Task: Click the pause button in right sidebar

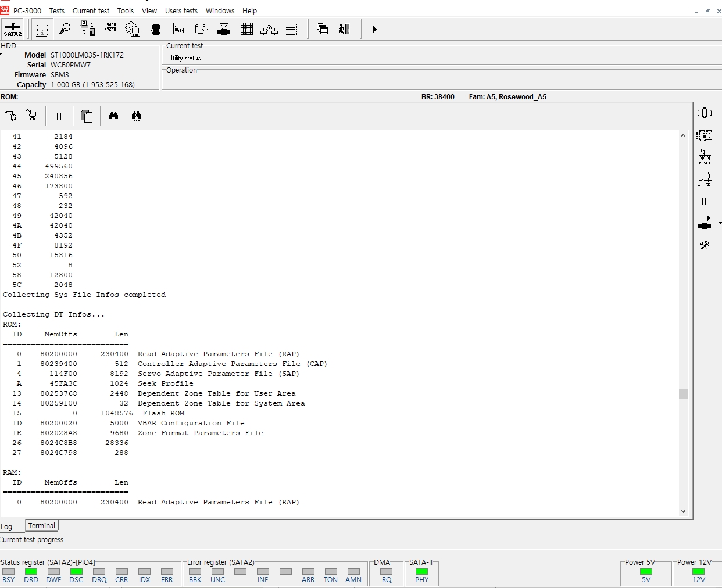Action: (704, 202)
